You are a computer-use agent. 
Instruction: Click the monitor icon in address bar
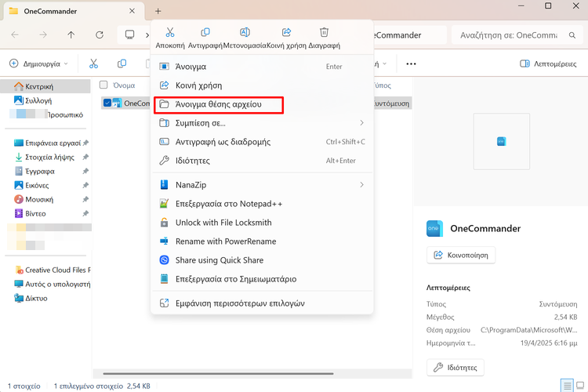pyautogui.click(x=129, y=34)
